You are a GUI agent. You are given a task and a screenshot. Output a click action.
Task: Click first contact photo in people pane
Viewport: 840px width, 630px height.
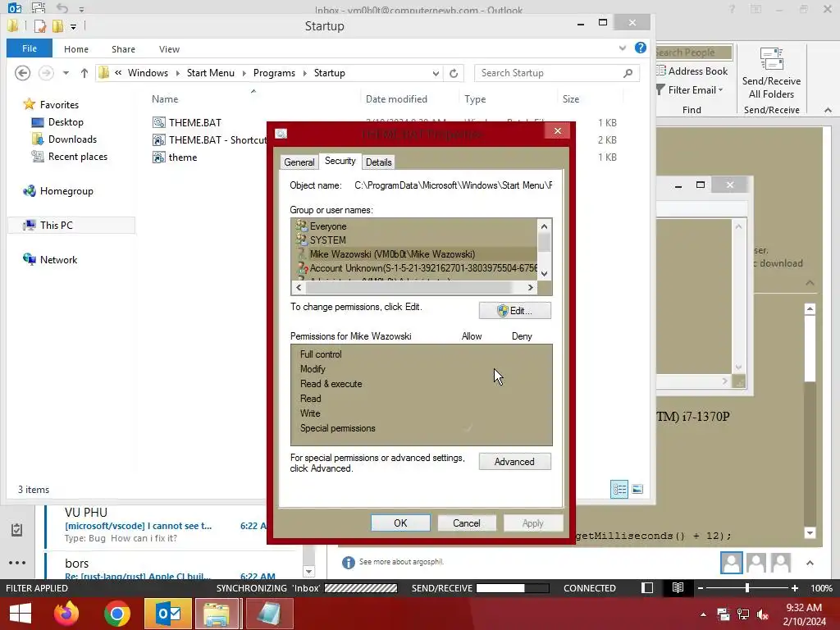pyautogui.click(x=731, y=563)
